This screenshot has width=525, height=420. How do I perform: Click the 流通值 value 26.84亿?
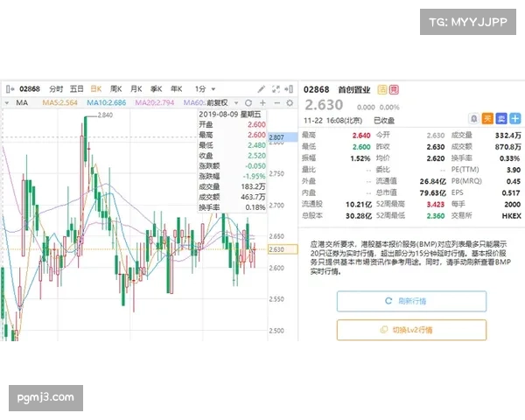(x=433, y=181)
